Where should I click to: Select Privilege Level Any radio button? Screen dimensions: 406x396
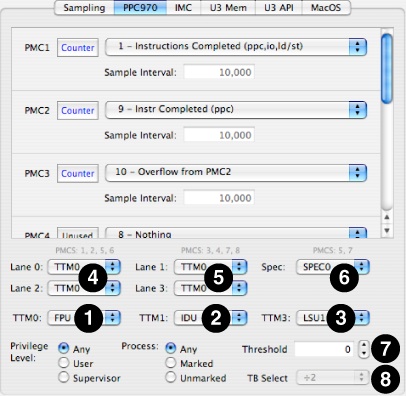click(x=63, y=348)
